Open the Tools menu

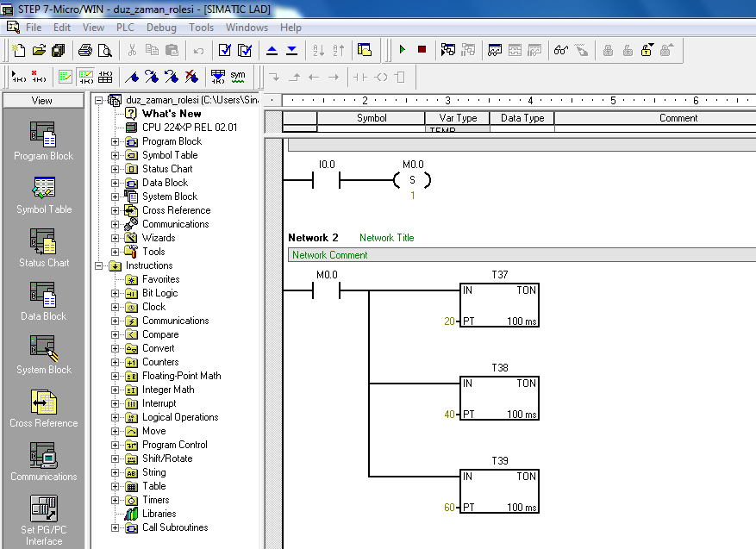tap(201, 28)
